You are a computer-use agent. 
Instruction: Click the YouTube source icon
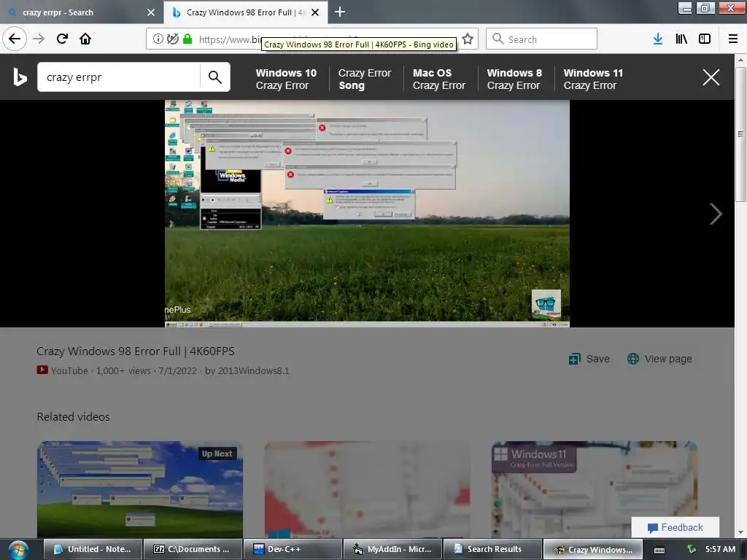[42, 370]
